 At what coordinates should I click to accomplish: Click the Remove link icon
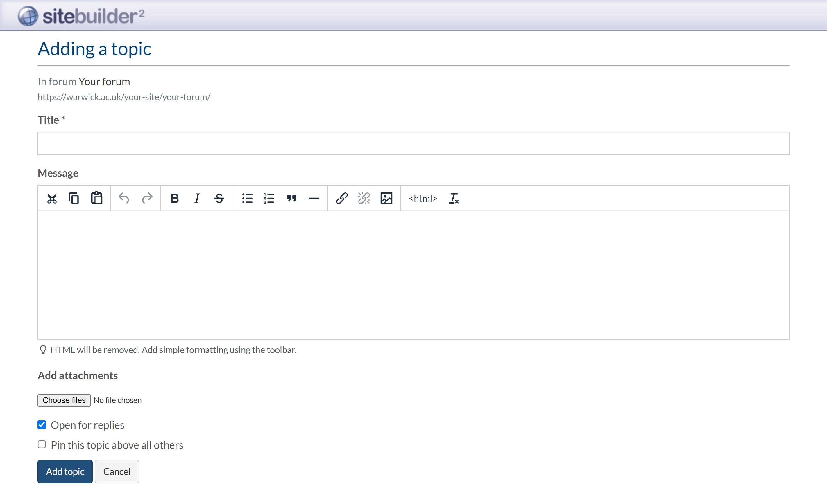pyautogui.click(x=364, y=199)
